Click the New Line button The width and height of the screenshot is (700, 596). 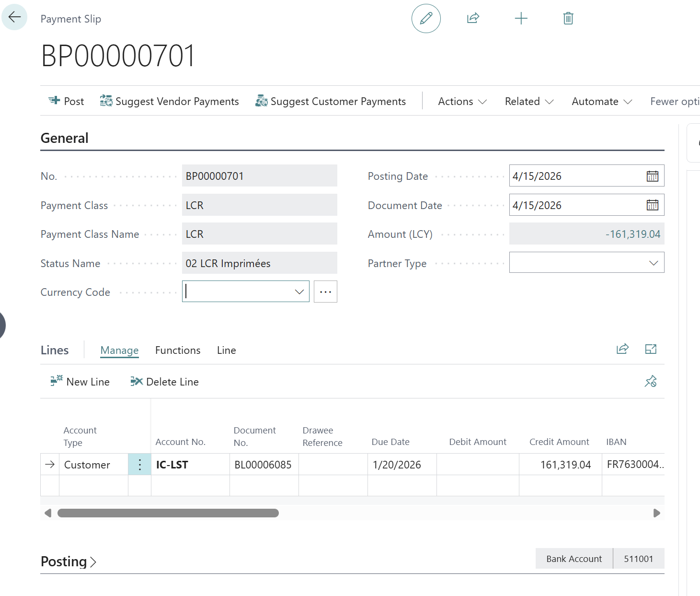point(80,382)
